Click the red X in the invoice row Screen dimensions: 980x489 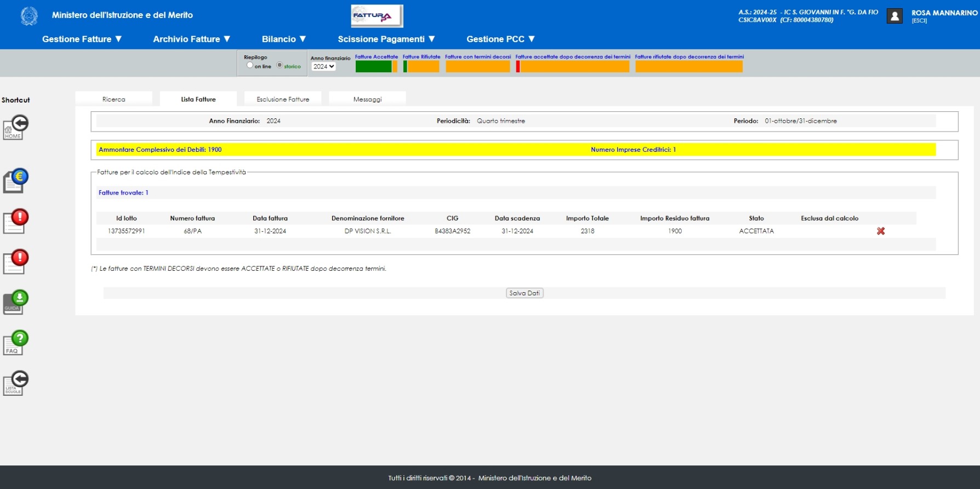[880, 231]
